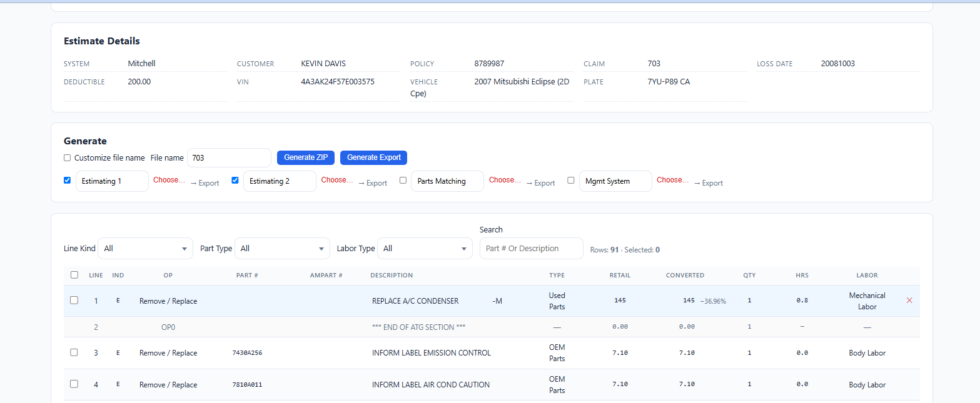Click the CONVERTED column header
This screenshot has width=980, height=403.
pos(685,276)
